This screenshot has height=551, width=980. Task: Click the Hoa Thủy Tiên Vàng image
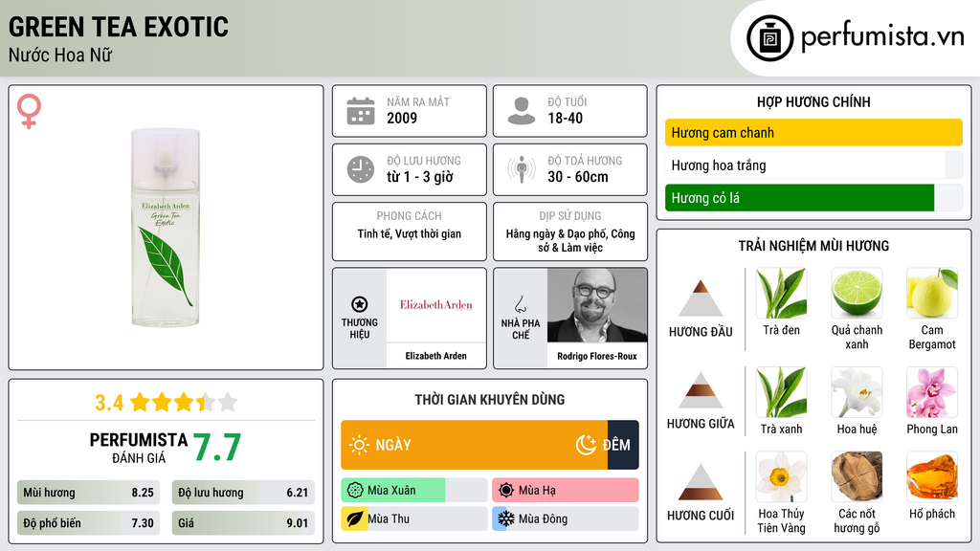781,477
